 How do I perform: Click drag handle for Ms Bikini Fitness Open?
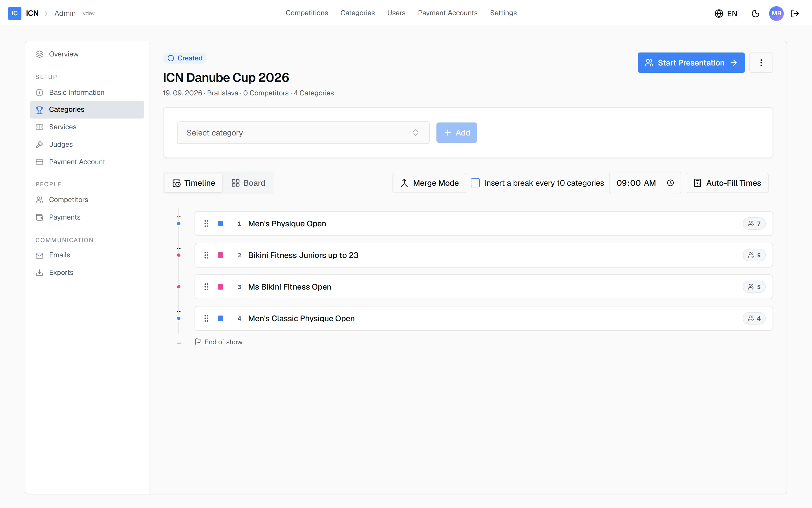[206, 286]
